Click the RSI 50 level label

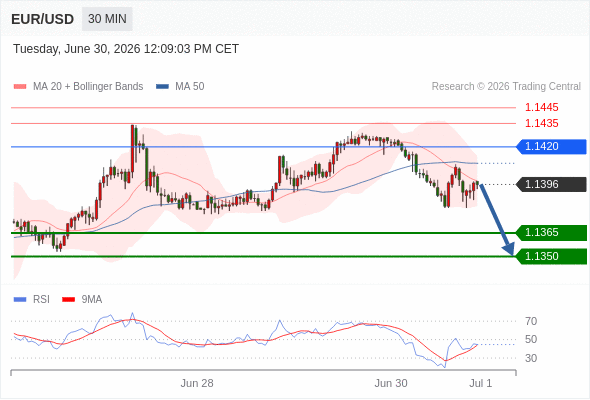(x=531, y=339)
